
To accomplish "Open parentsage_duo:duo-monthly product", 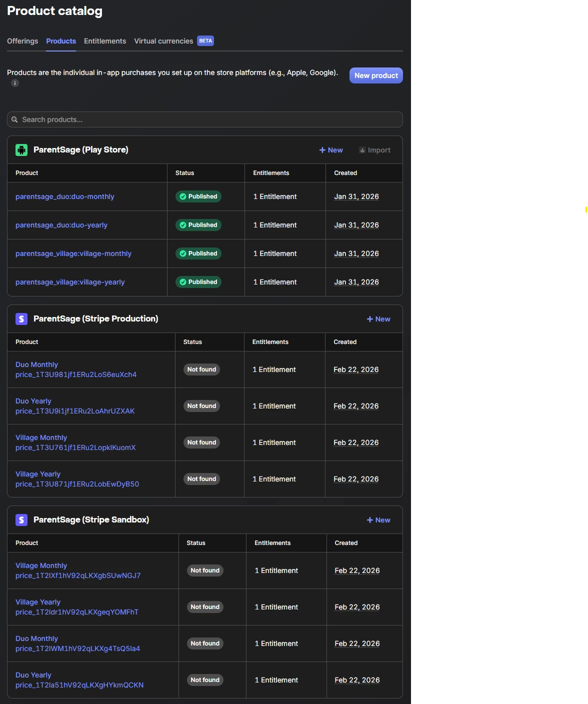I will point(65,196).
